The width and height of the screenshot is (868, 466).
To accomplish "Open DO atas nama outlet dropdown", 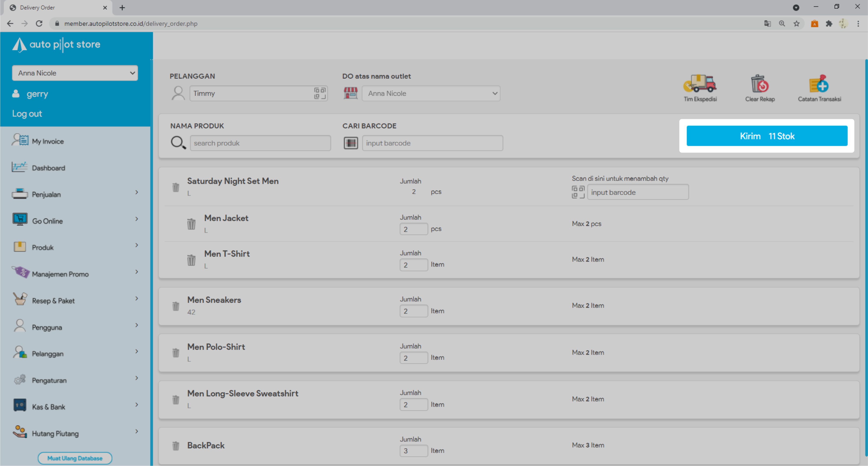I will click(x=431, y=93).
